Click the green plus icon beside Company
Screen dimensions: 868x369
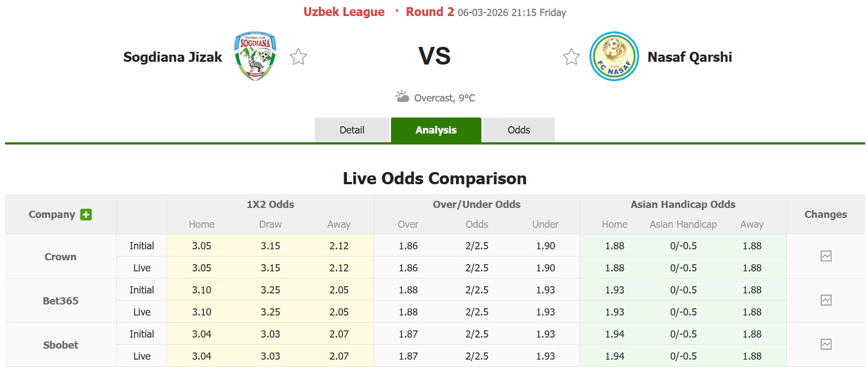point(86,215)
